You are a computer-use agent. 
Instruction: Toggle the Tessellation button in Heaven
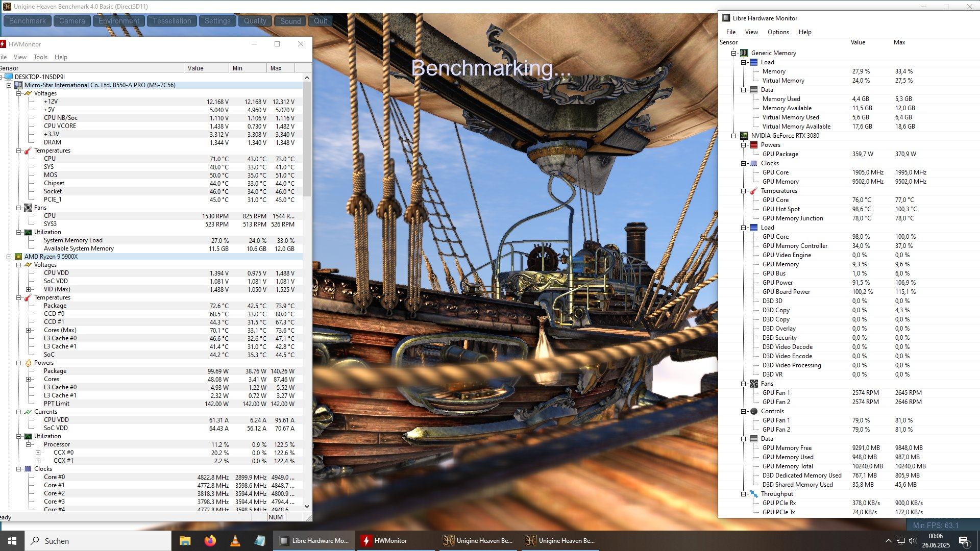(x=171, y=21)
